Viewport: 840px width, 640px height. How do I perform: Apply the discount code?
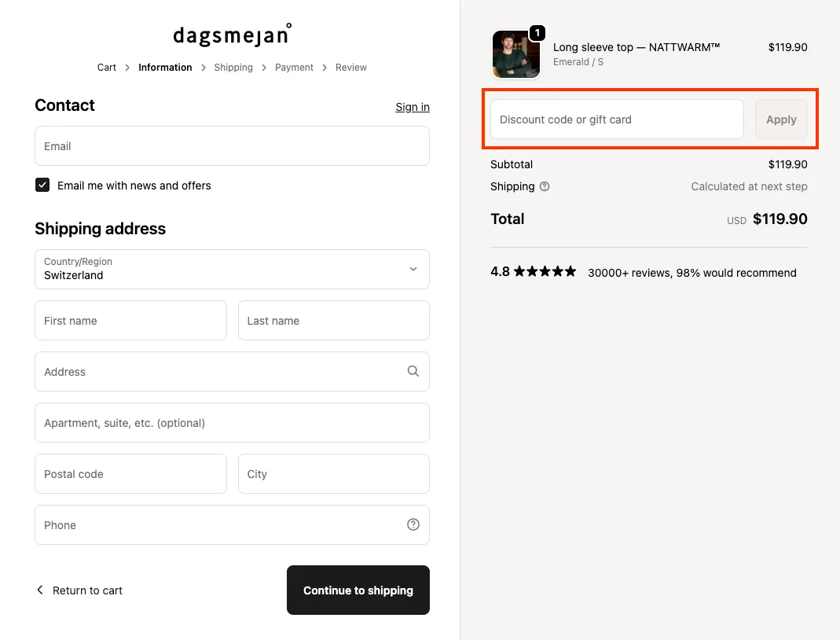[780, 119]
